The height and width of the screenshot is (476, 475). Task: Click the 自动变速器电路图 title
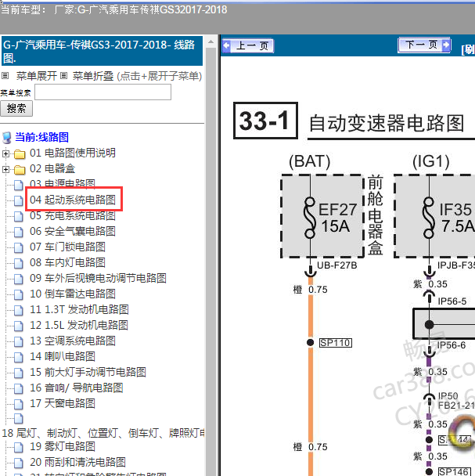point(386,123)
